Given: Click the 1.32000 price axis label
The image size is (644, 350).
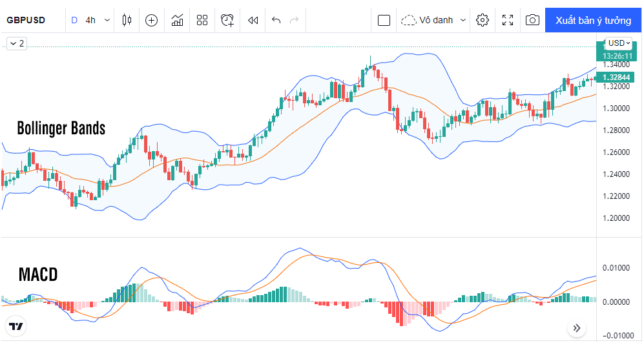Looking at the screenshot, I should click(x=616, y=87).
